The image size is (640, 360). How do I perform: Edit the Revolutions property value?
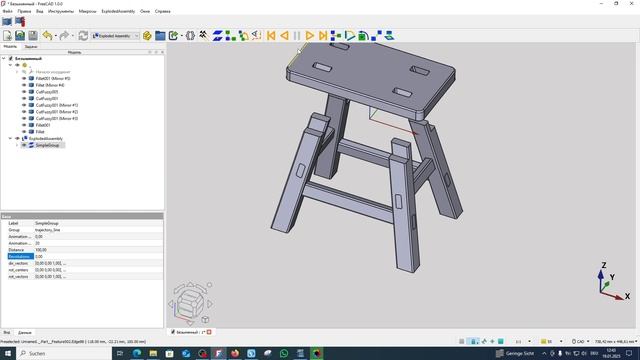pyautogui.click(x=98, y=256)
